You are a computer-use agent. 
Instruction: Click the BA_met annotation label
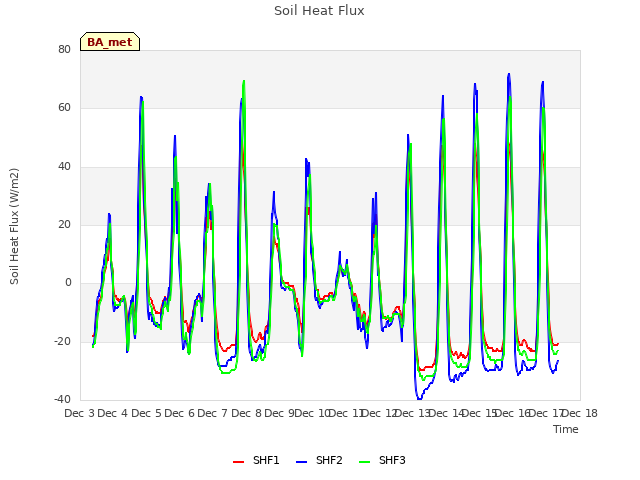point(110,42)
